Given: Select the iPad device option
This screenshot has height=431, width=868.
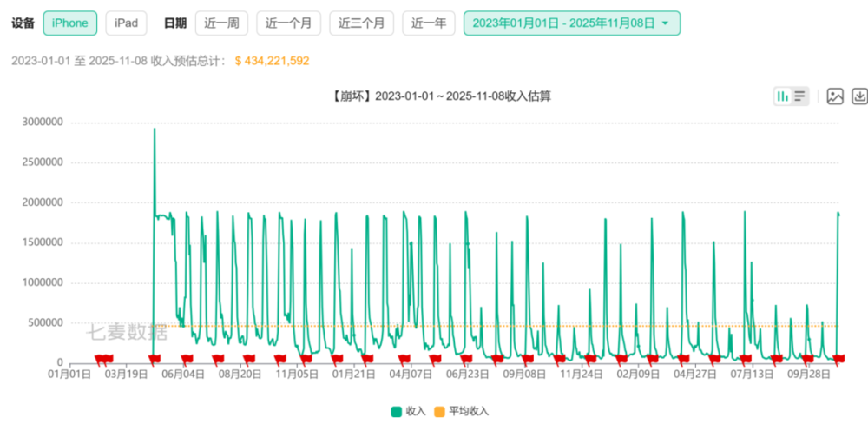Looking at the screenshot, I should click(126, 23).
